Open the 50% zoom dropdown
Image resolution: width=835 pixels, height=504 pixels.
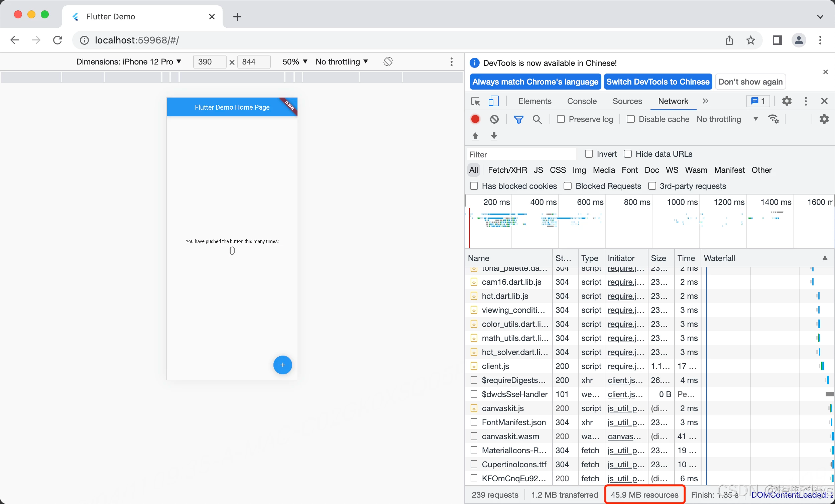click(294, 62)
